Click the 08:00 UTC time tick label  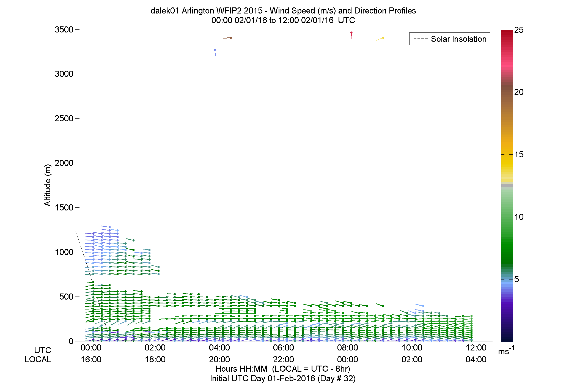[x=348, y=348]
